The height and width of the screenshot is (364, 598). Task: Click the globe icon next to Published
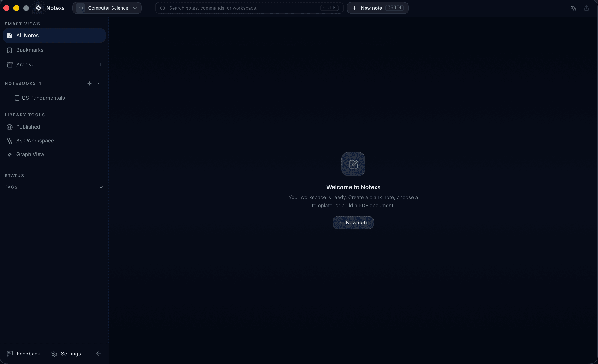9,127
